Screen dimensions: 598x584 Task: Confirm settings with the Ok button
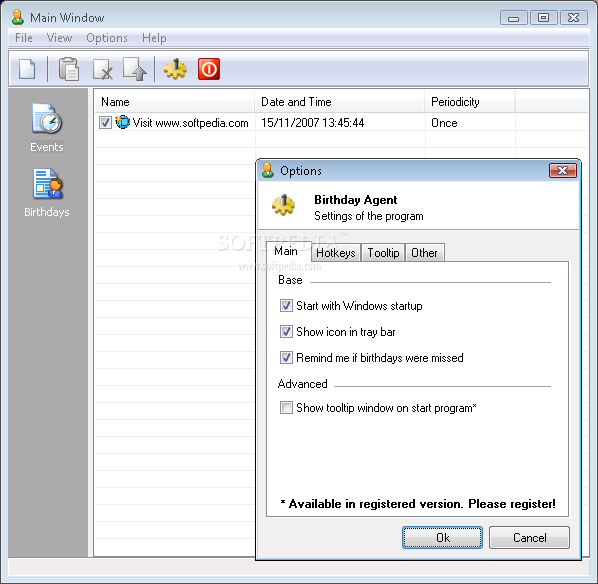click(x=442, y=537)
